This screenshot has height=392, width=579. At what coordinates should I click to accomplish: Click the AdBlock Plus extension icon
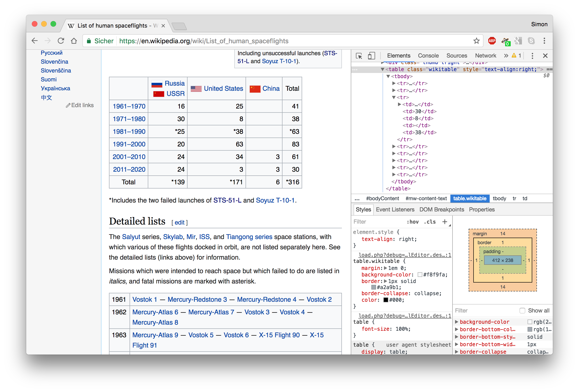[x=492, y=41]
